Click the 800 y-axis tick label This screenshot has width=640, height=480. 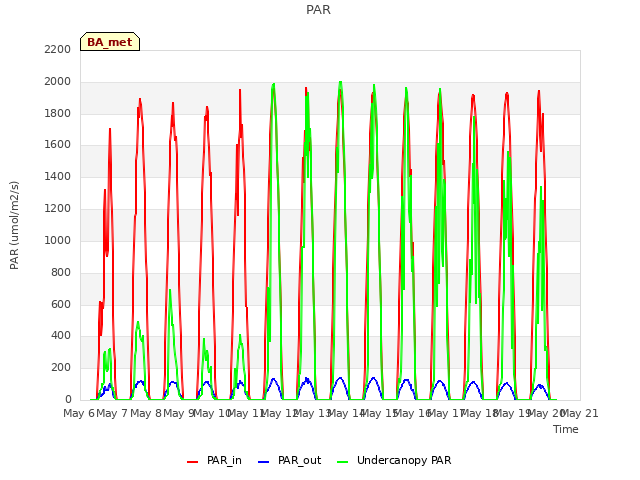click(61, 272)
